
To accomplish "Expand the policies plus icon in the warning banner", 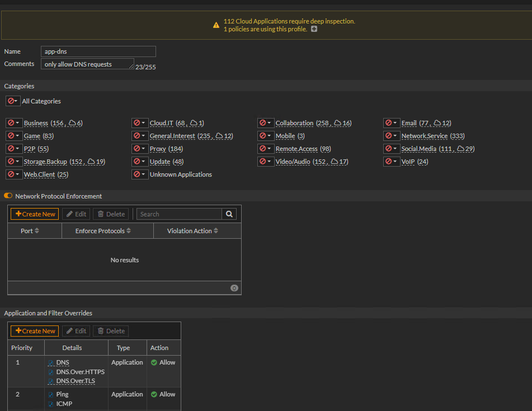I will point(314,29).
